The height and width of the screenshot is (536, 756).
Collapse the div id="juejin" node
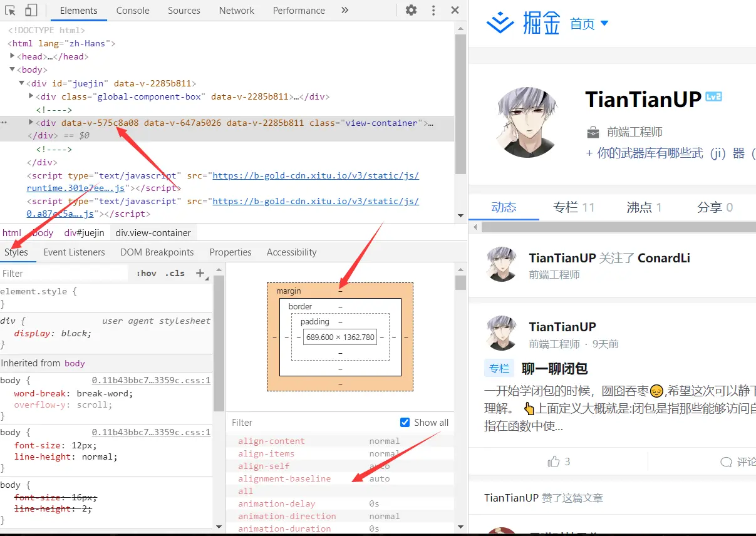coord(22,83)
